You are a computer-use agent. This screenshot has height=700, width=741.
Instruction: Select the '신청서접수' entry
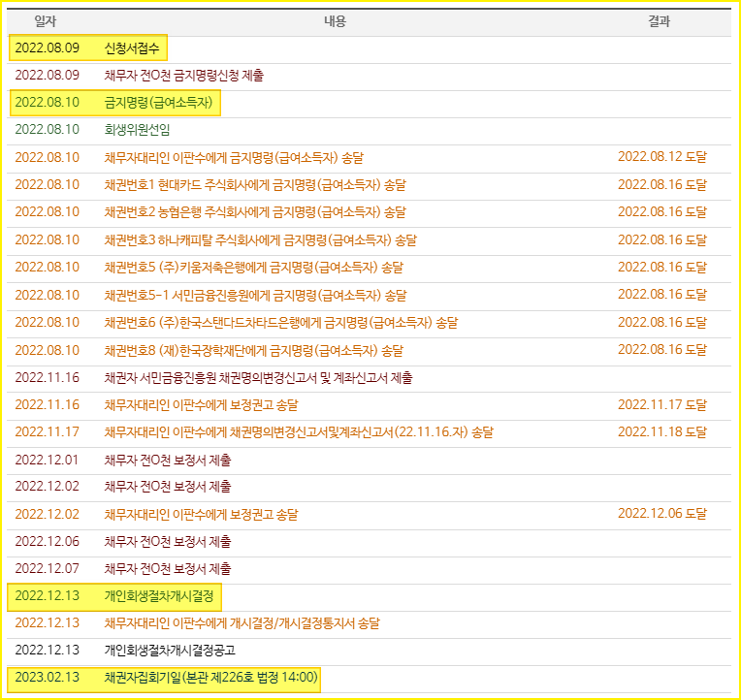pyautogui.click(x=132, y=48)
